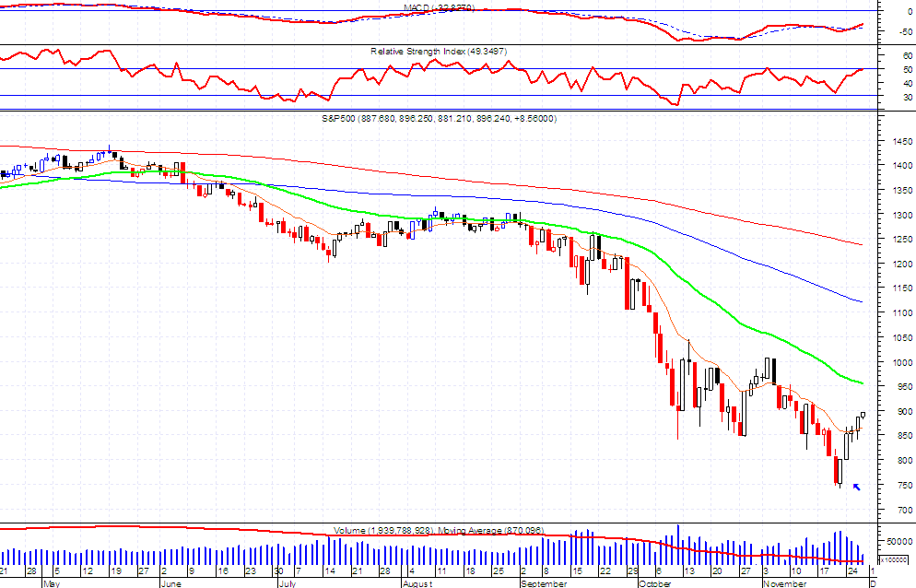The image size is (916, 588).
Task: Click the 1200 price axis label
Action: tap(902, 265)
